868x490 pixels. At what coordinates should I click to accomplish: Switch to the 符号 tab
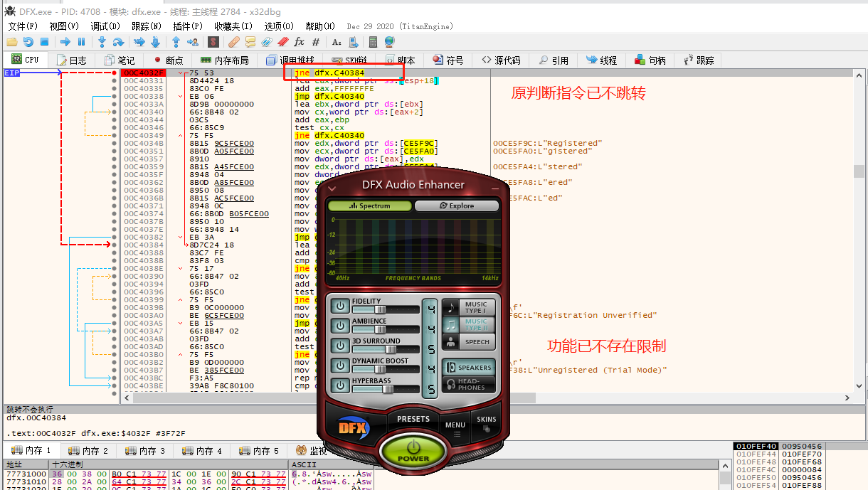point(448,60)
